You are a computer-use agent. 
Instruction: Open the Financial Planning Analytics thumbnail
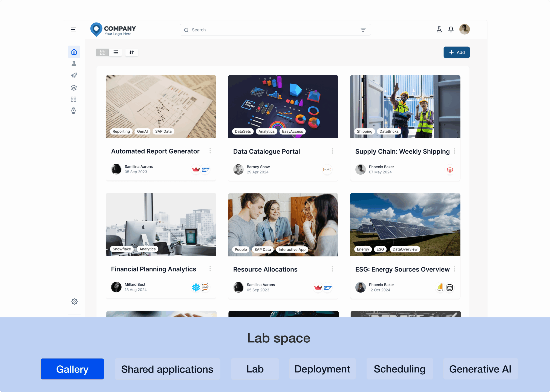(x=161, y=224)
